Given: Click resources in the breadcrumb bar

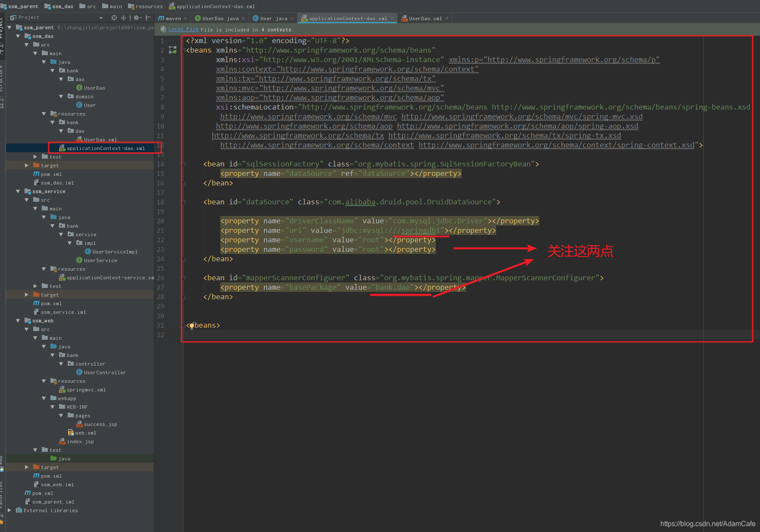Looking at the screenshot, I should [x=145, y=6].
